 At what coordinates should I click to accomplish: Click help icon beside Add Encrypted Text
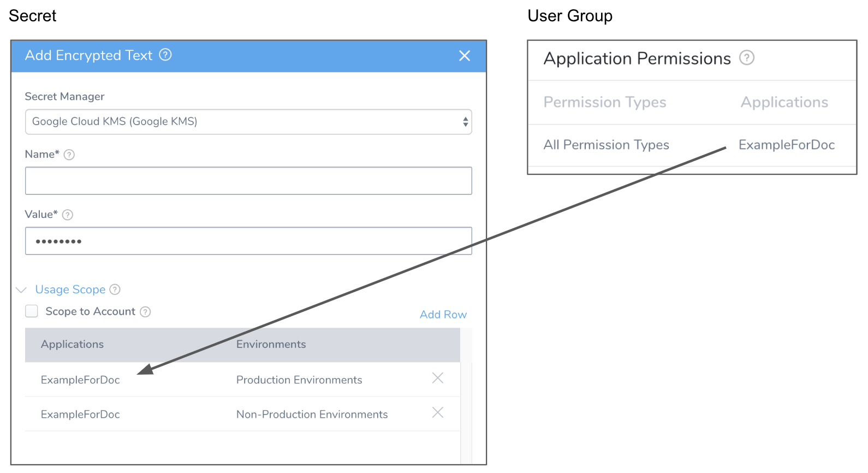coord(165,55)
